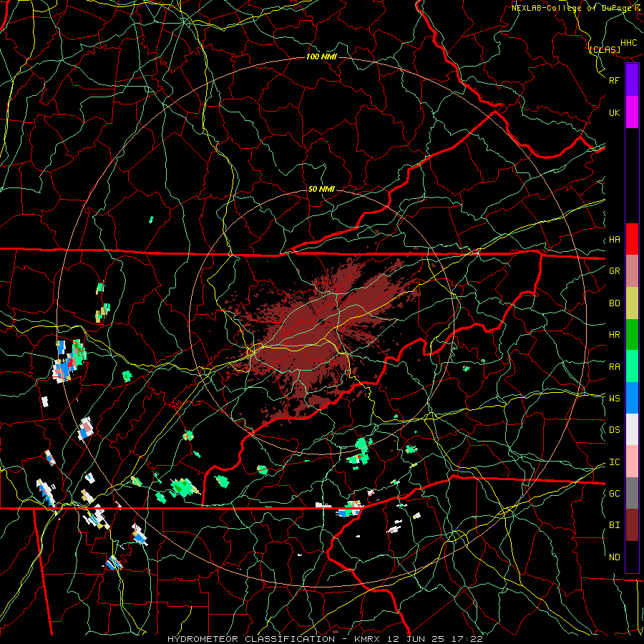644x644 pixels.
Task: Click the BI legend label
Action: (x=615, y=525)
